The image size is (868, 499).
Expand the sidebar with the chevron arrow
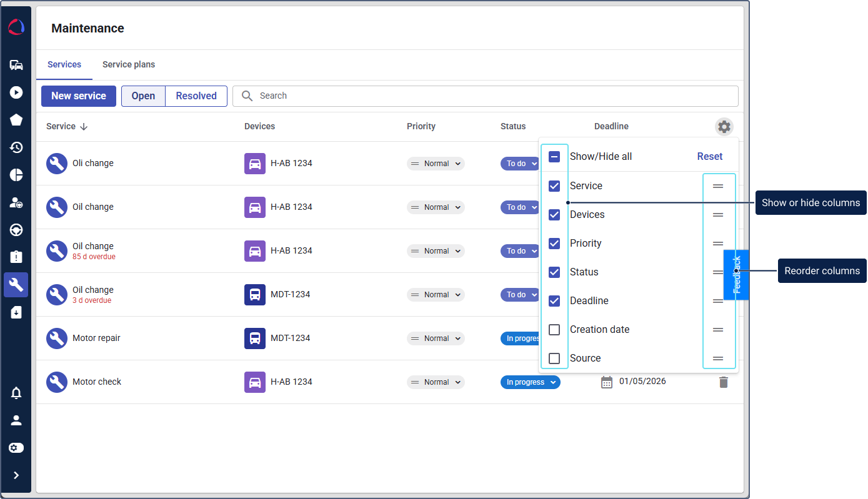[16, 475]
